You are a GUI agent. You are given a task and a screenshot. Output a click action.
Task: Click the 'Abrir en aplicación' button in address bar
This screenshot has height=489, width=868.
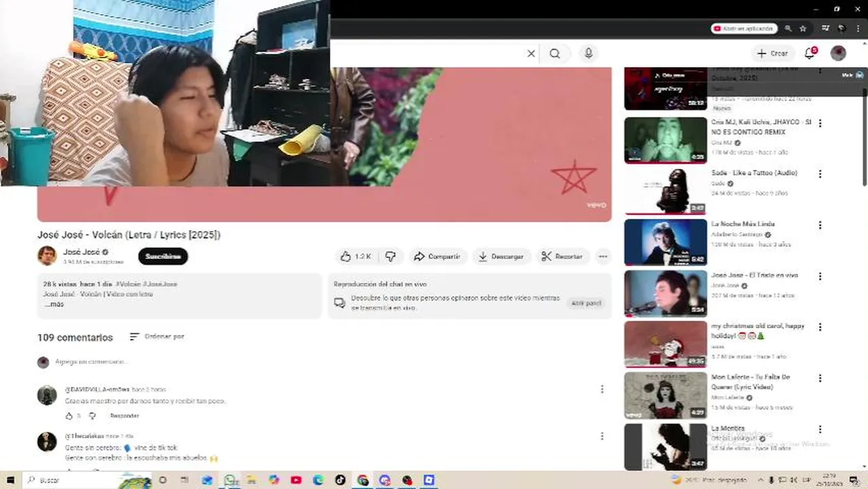[x=744, y=29]
